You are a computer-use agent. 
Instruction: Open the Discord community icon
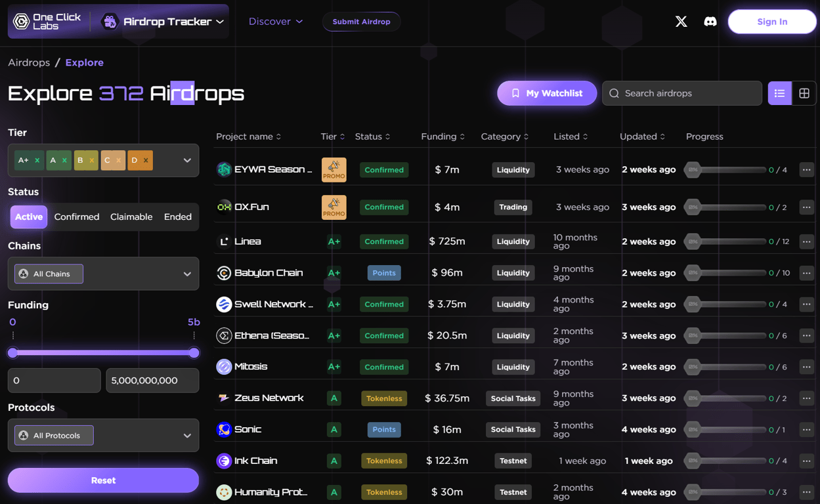point(710,21)
